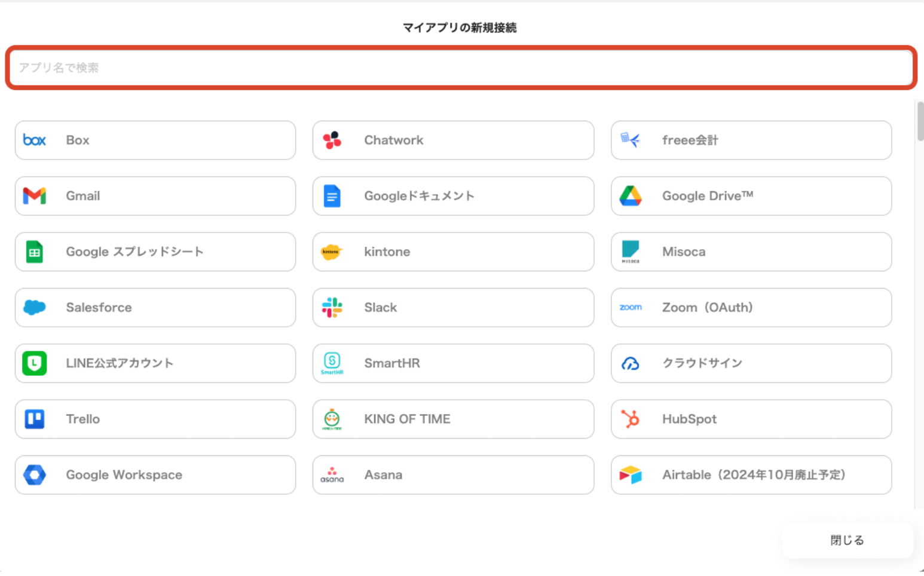The height and width of the screenshot is (576, 924).
Task: Click the LINE公式アカウント green icon
Action: pos(34,363)
